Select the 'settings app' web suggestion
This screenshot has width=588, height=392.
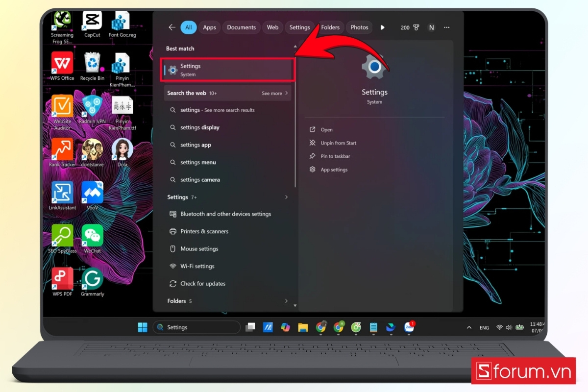point(229,145)
